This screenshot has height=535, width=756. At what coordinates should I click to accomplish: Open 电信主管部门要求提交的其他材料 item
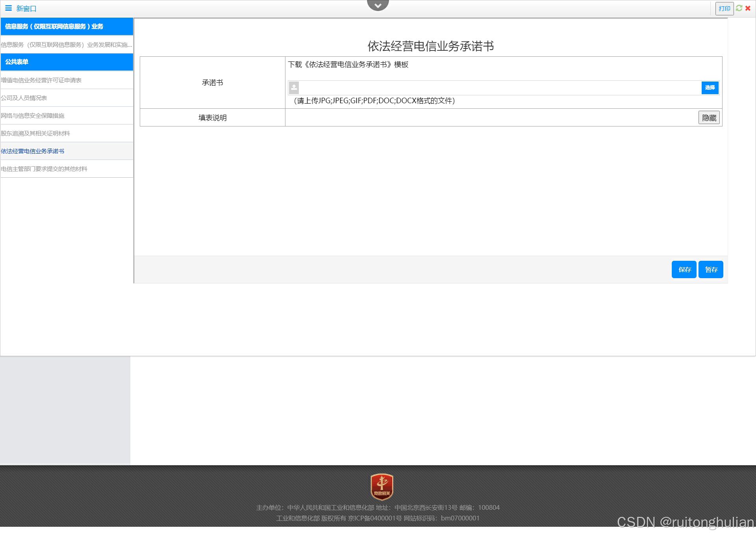44,169
